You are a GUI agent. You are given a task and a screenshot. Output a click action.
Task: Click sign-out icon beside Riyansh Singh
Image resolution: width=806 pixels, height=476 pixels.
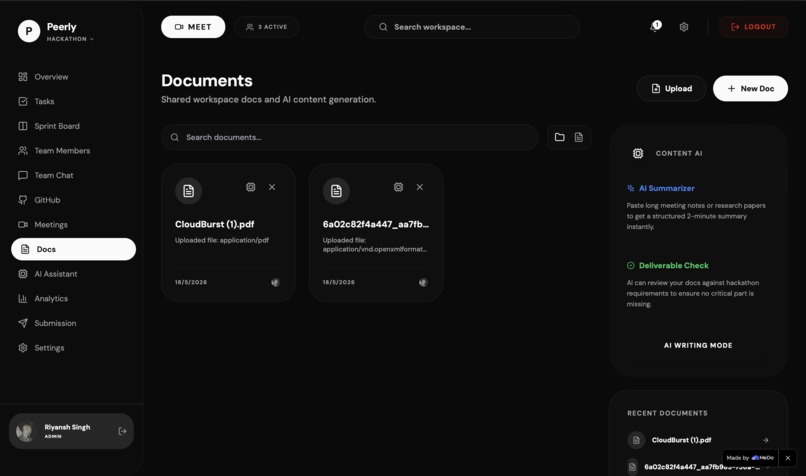coord(122,431)
